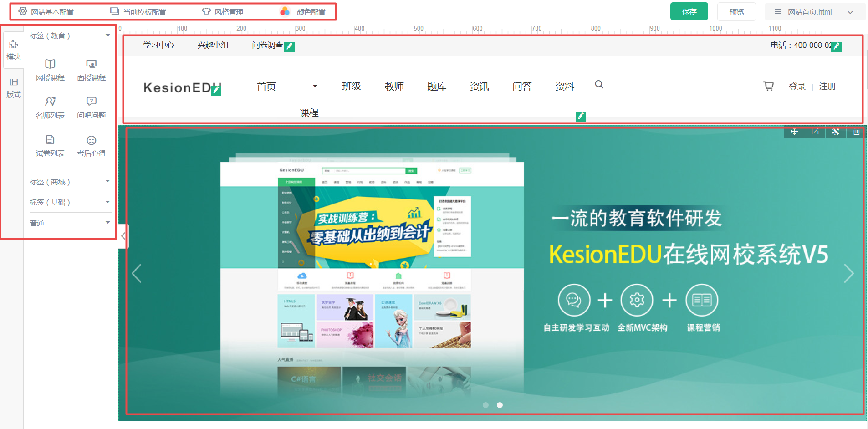The width and height of the screenshot is (868, 429).
Task: Collapse the 标签（教育）section
Action: tap(107, 35)
